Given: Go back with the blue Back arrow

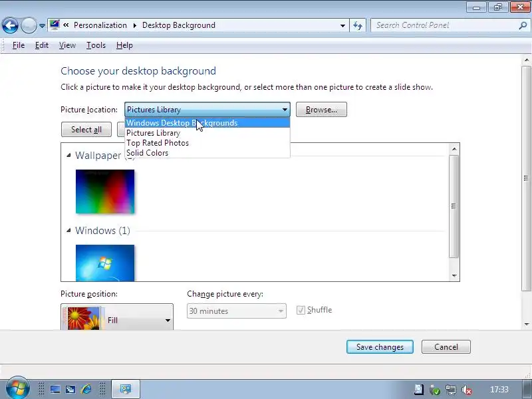Looking at the screenshot, I should pyautogui.click(x=10, y=25).
